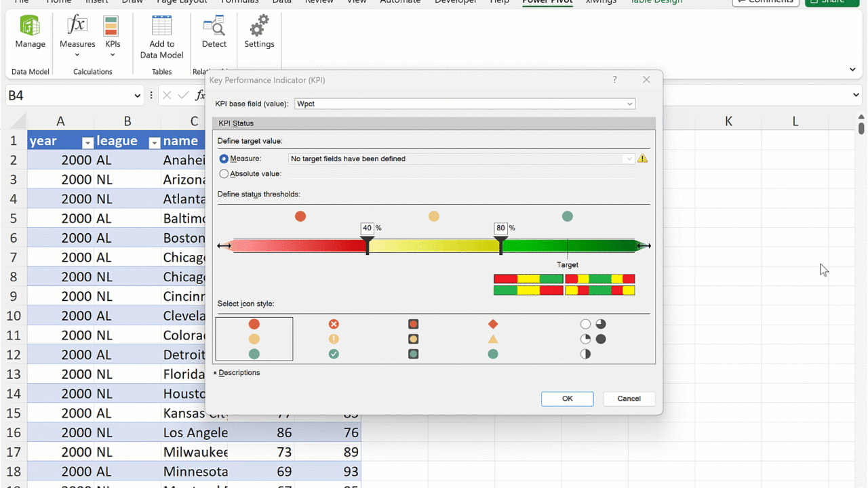Choose the cross, exclamation, check icon style

pyautogui.click(x=334, y=339)
